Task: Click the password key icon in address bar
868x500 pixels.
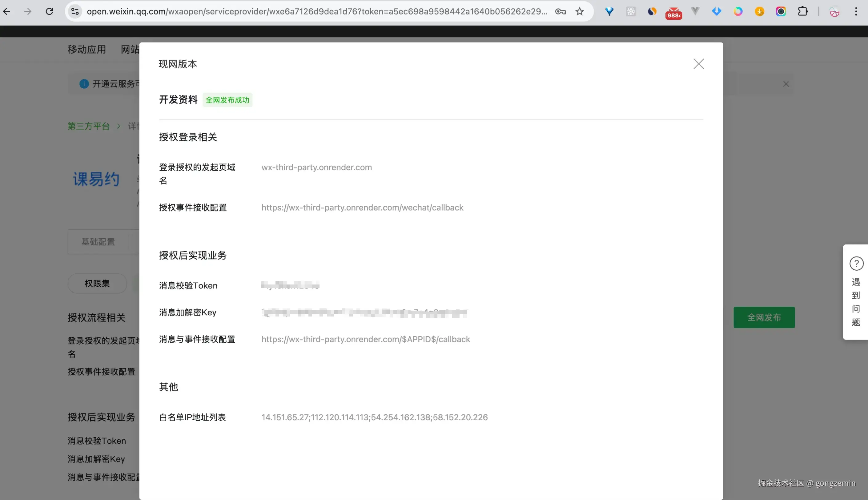Action: coord(561,12)
